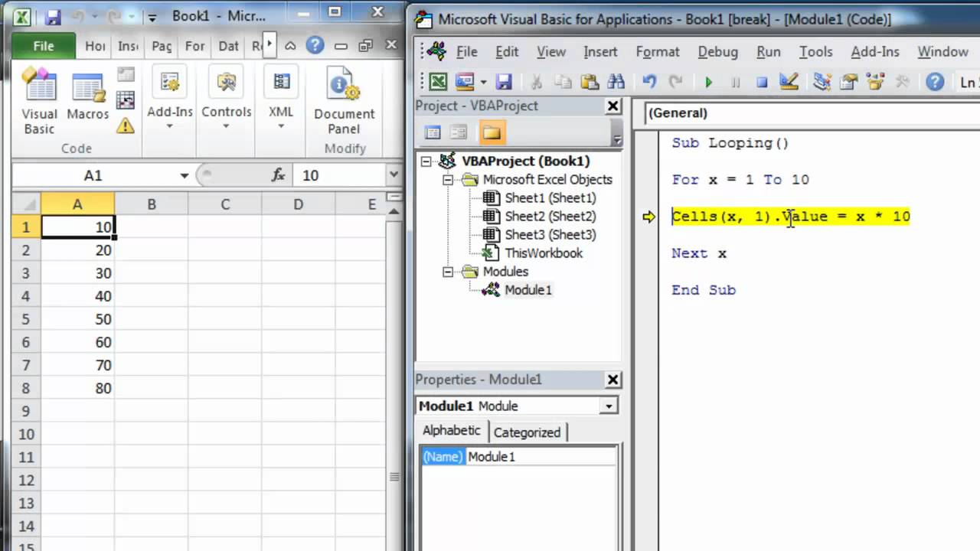The height and width of the screenshot is (551, 980).
Task: Click the Paste clipboard icon
Action: 589,81
